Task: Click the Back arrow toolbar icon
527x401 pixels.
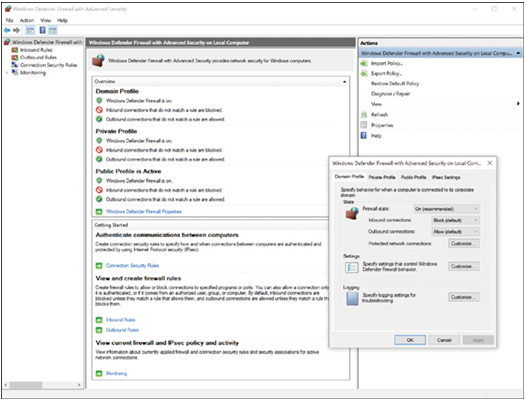Action: pos(7,30)
